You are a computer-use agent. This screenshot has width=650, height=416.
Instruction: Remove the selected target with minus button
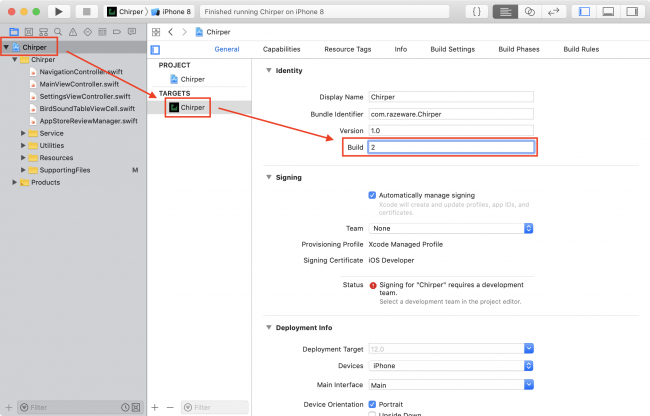[170, 407]
